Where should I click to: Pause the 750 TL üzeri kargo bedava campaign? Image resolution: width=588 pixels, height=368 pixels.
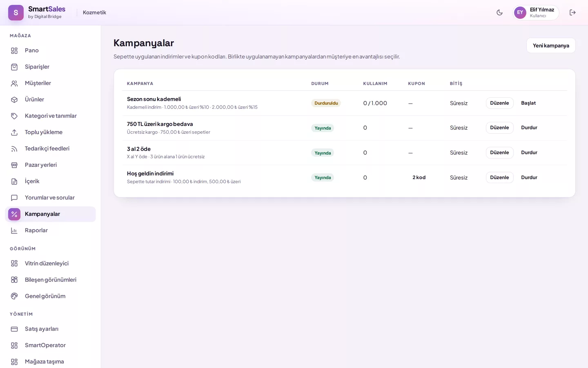point(529,128)
